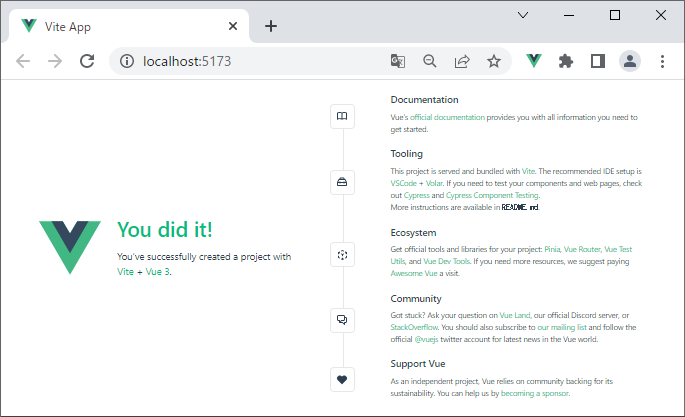Click the You did it! heading
685x417 pixels.
(165, 230)
